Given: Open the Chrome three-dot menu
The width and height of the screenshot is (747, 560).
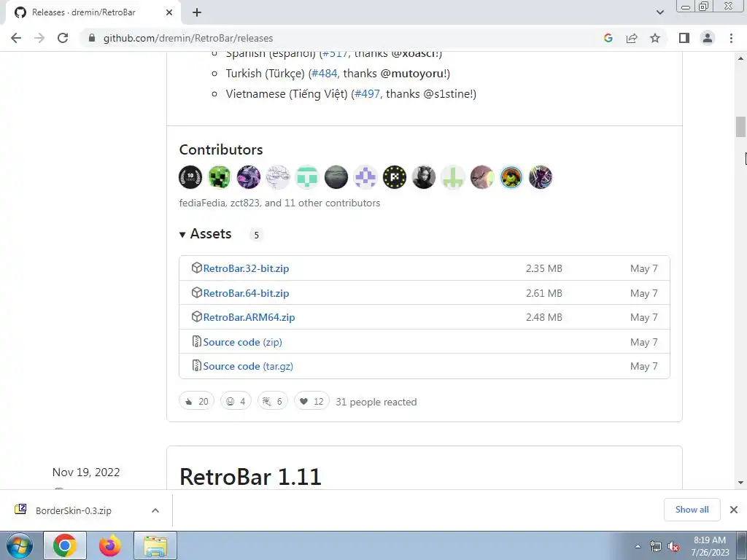Looking at the screenshot, I should [731, 38].
